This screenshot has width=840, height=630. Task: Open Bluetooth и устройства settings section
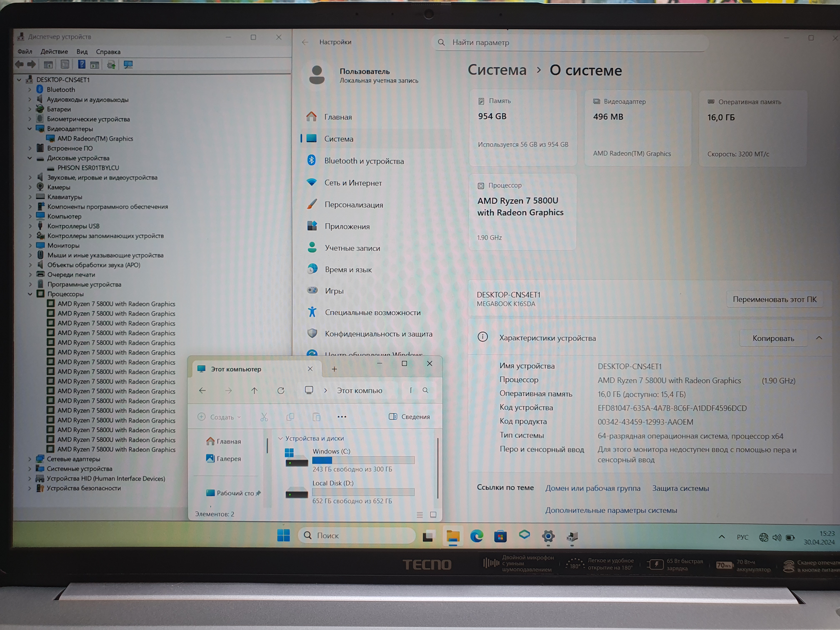pos(364,161)
